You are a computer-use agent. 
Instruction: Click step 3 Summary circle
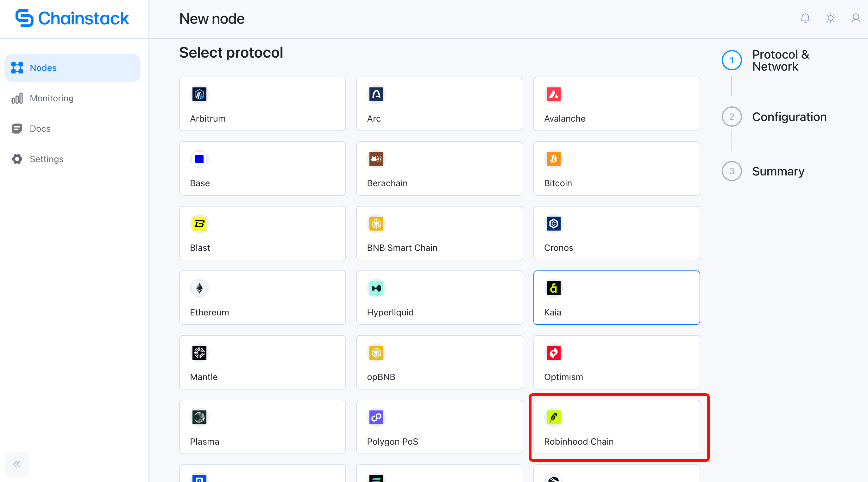(732, 171)
